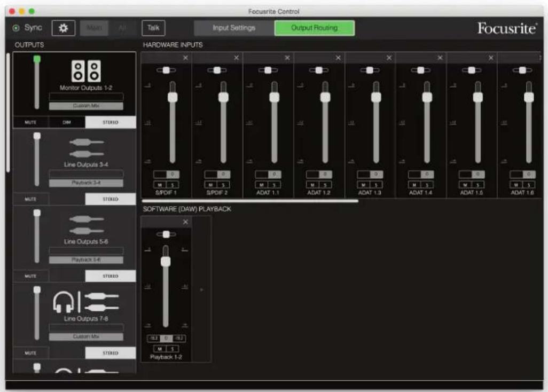Open the settings gear icon

[63, 28]
